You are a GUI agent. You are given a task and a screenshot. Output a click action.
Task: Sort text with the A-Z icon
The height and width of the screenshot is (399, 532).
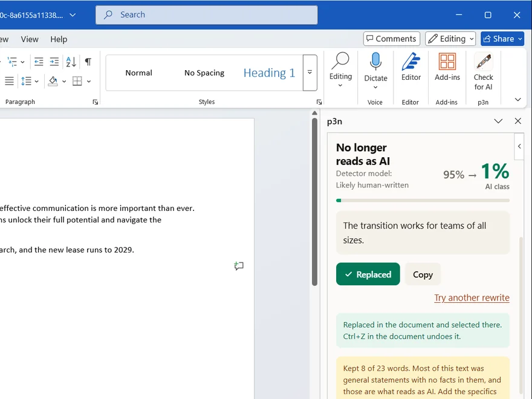click(x=71, y=62)
